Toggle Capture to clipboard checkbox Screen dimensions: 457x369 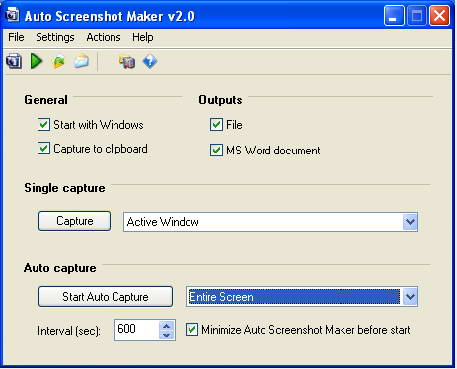coord(44,149)
